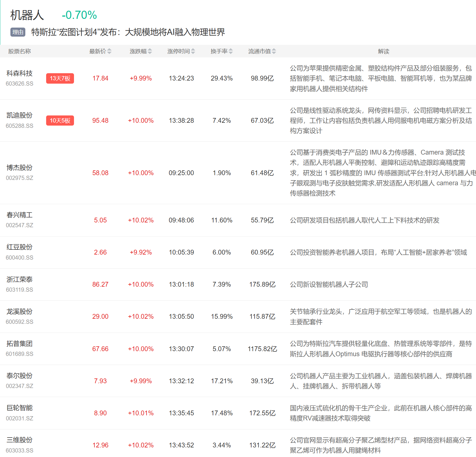Open stock 博杰股份
The height and width of the screenshot is (457, 476).
pyautogui.click(x=19, y=168)
